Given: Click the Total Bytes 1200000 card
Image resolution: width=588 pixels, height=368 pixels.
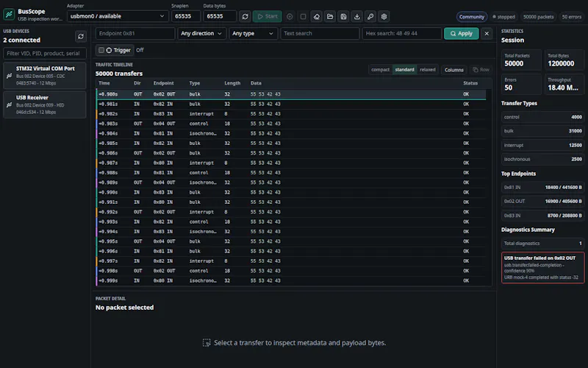Looking at the screenshot, I should [564, 60].
